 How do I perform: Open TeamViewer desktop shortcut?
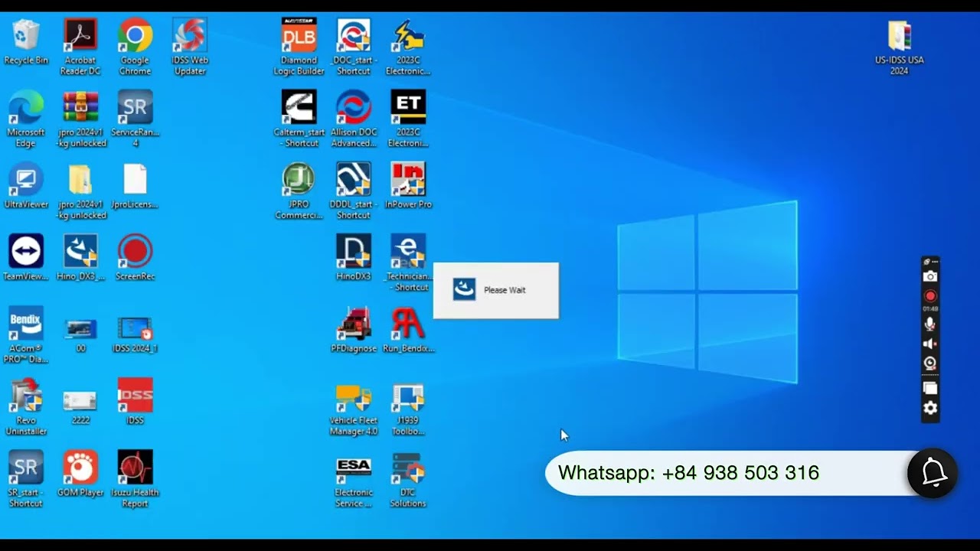pyautogui.click(x=26, y=259)
